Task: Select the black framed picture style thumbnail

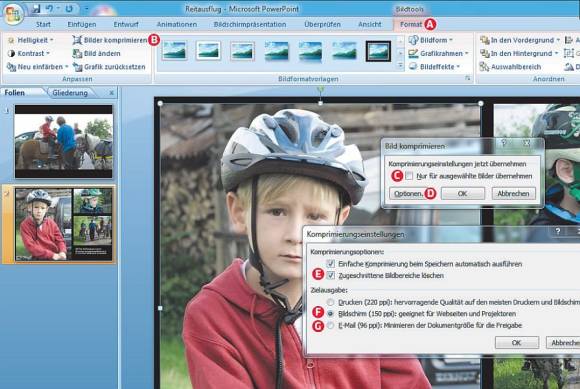Action: pos(378,51)
